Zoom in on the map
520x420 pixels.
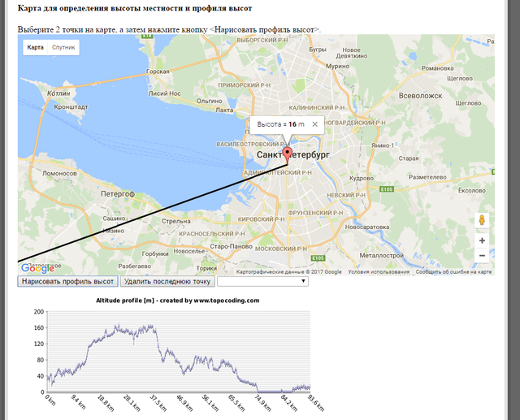[x=482, y=240]
